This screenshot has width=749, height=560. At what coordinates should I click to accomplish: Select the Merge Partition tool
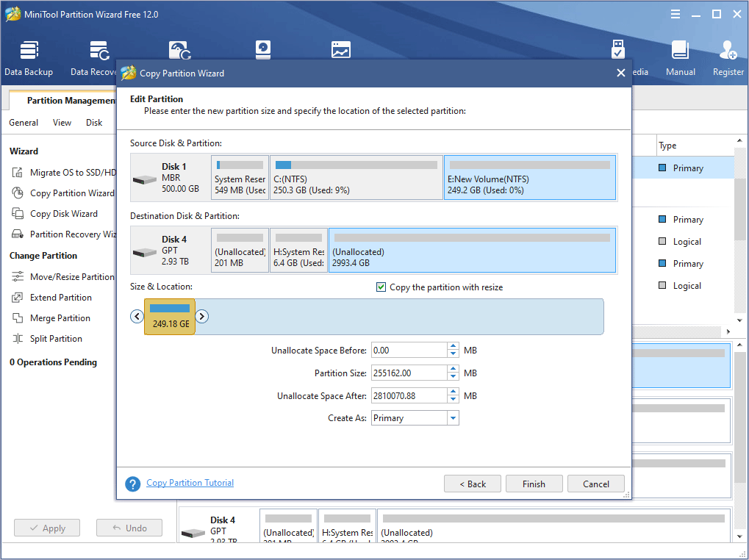pyautogui.click(x=54, y=317)
